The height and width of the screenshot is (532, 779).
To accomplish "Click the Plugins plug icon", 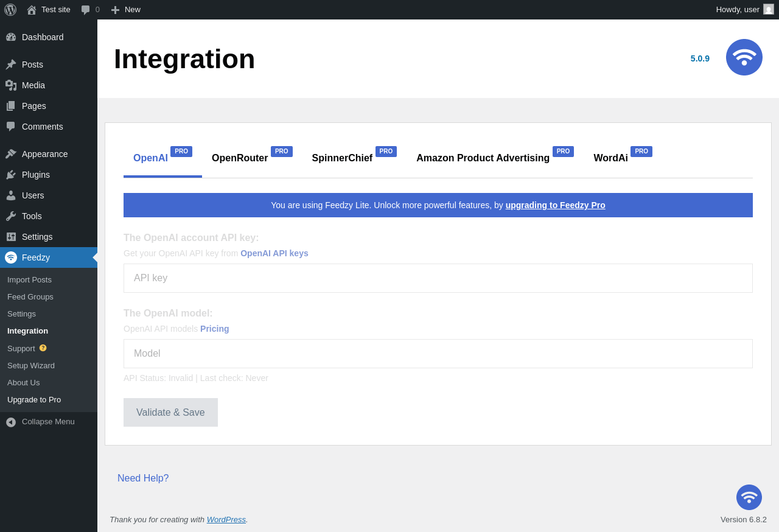I will point(11,175).
